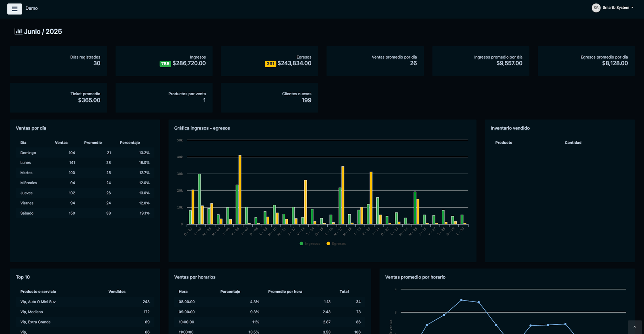
Task: Click the SS user avatar
Action: pyautogui.click(x=596, y=8)
